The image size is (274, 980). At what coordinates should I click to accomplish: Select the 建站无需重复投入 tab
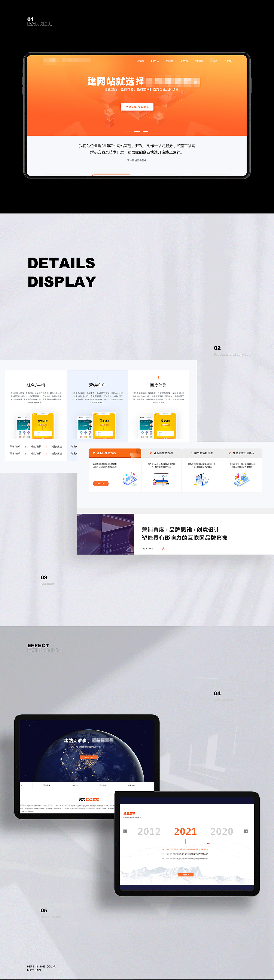(x=242, y=453)
